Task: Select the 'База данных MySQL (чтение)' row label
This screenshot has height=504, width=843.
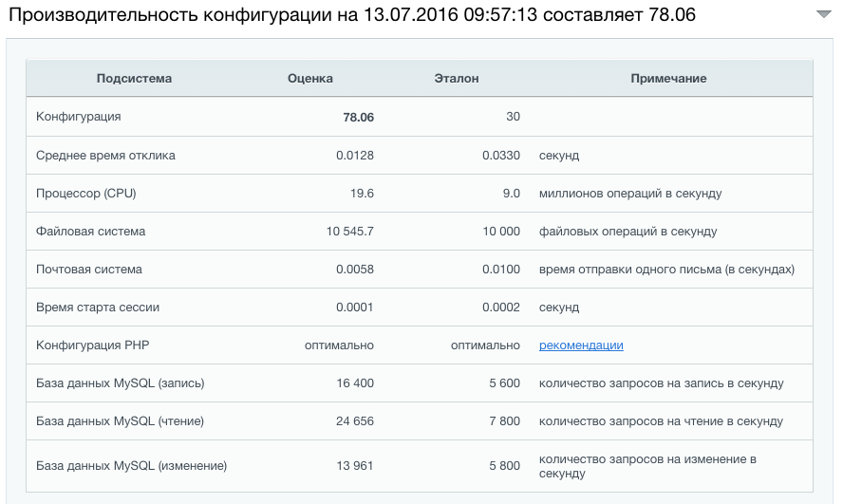Action: (x=120, y=421)
